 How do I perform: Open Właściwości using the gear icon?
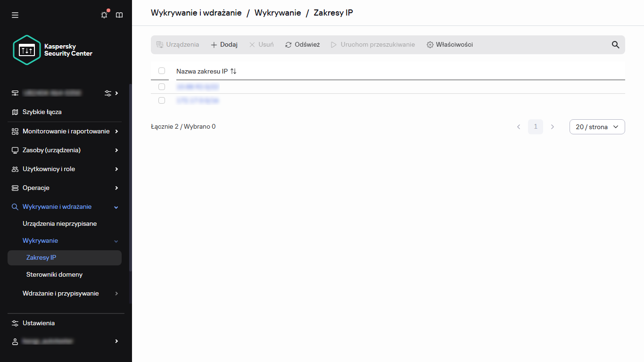point(430,44)
